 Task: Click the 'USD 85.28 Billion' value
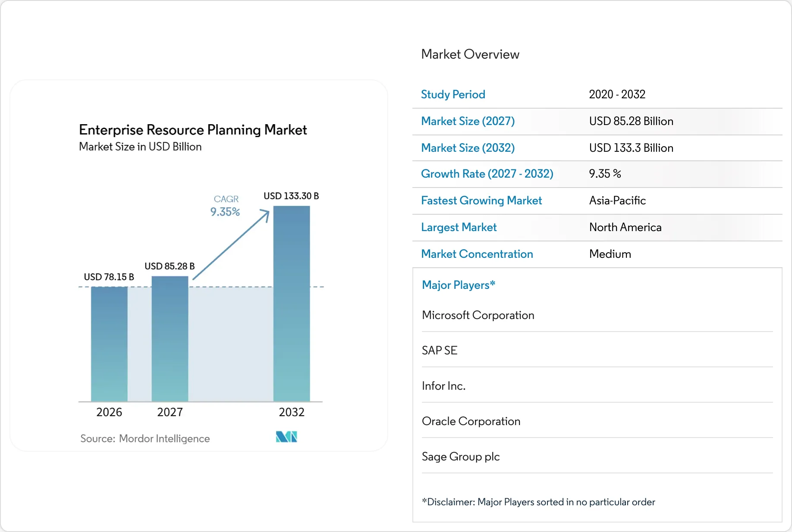(631, 121)
